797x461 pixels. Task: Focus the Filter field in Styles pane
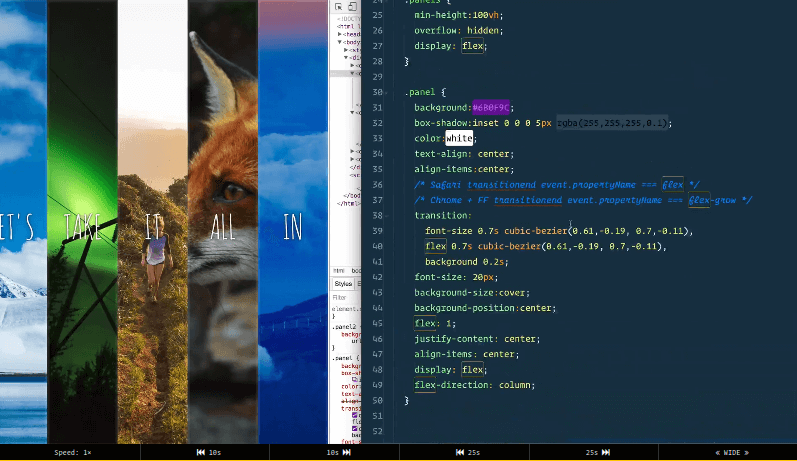[x=346, y=297]
